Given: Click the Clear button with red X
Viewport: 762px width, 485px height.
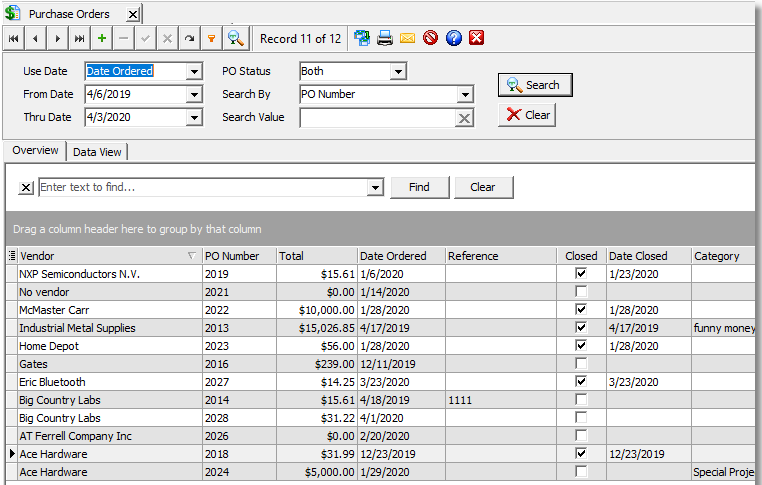Looking at the screenshot, I should pyautogui.click(x=527, y=115).
